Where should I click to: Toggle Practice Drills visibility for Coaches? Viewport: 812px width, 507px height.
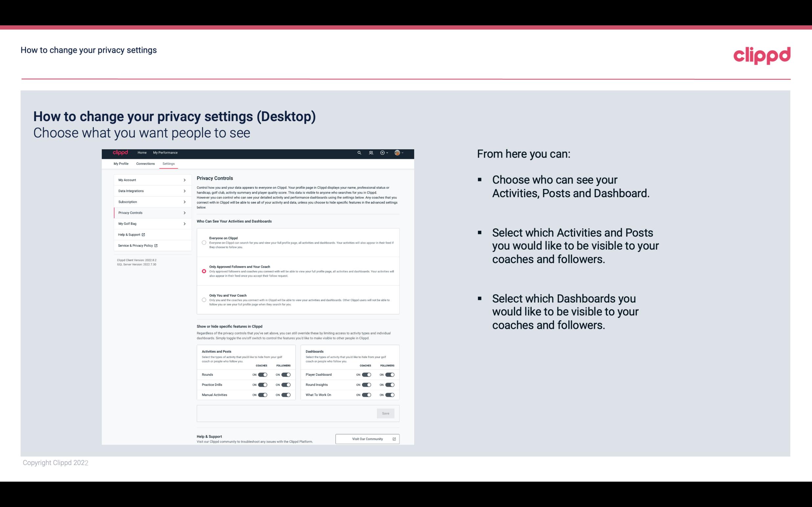262,385
